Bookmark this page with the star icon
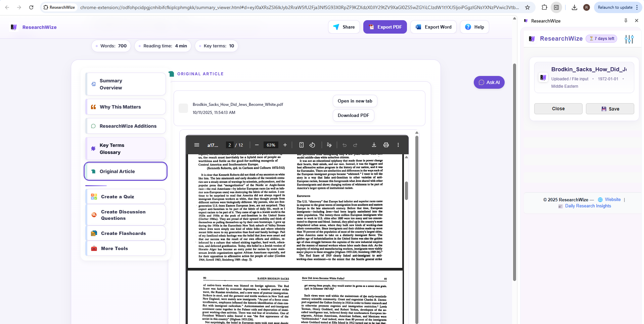The height and width of the screenshot is (324, 644). pyautogui.click(x=527, y=7)
